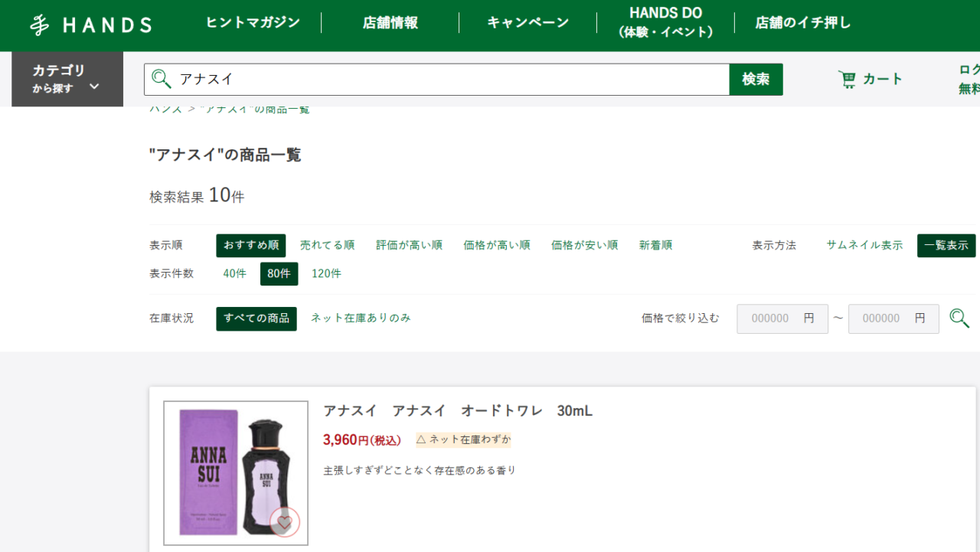980x552 pixels.
Task: Open 店舗のイチ押し menu
Action: pyautogui.click(x=803, y=23)
